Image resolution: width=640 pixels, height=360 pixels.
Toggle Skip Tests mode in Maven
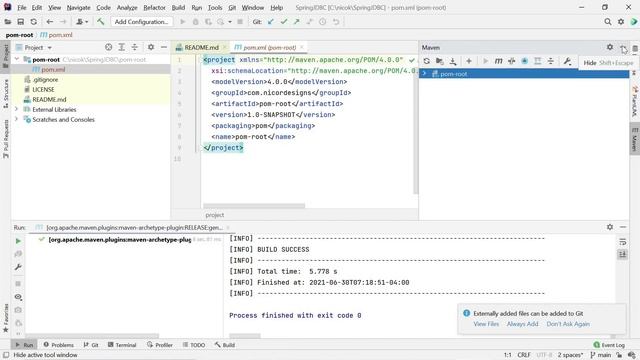pos(524,61)
